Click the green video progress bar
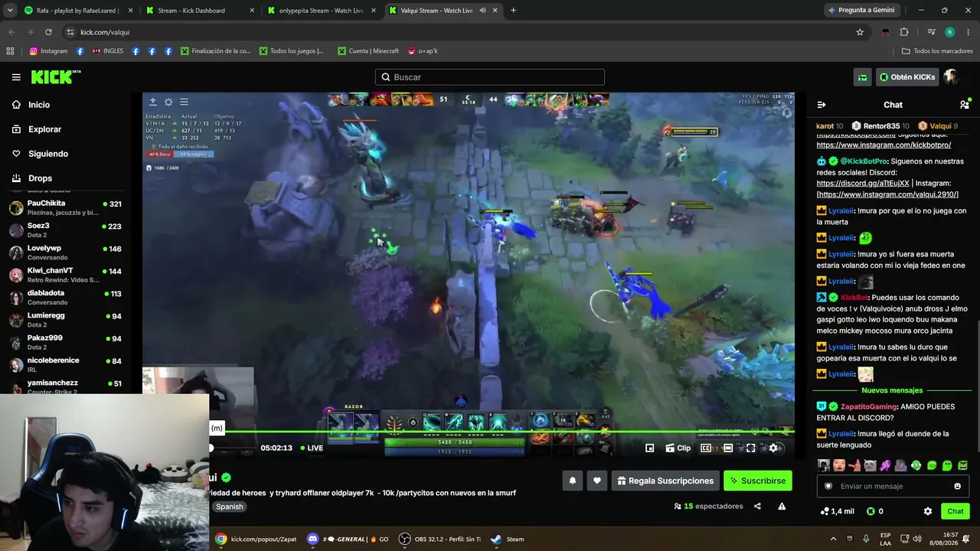The image size is (980, 551). point(501,432)
